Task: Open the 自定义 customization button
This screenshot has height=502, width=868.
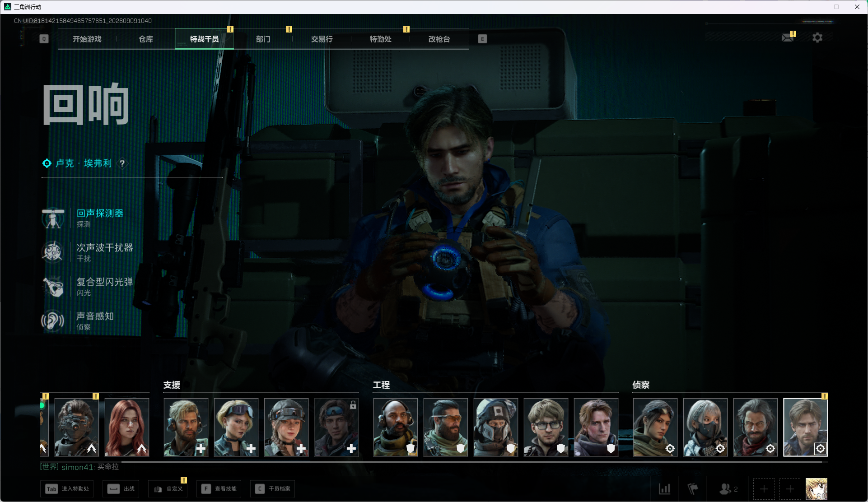Action: coord(168,488)
